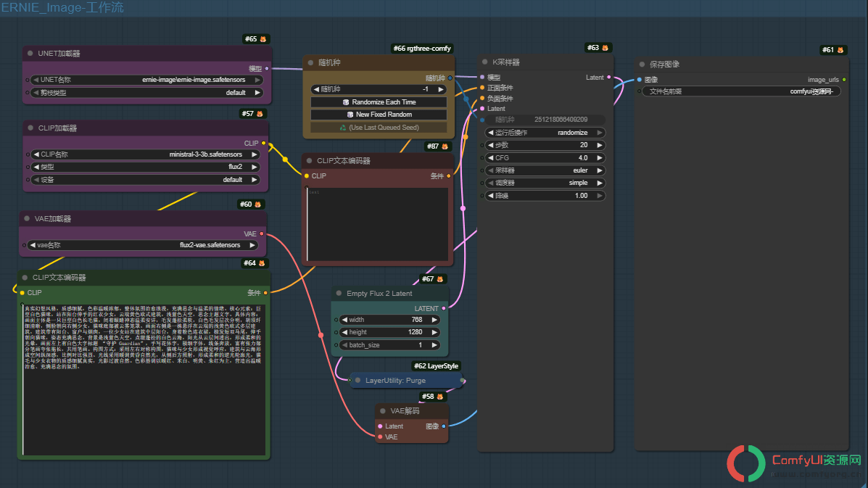This screenshot has width=868, height=488.
Task: Click the fox icon beside badge #57
Action: tap(260, 114)
